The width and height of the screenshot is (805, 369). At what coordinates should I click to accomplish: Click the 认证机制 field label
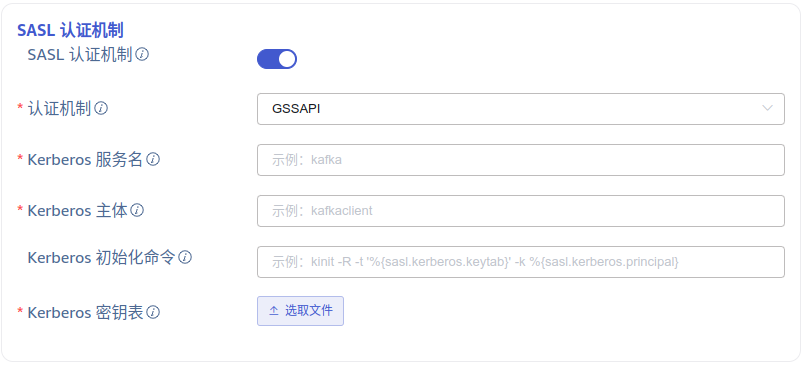click(x=59, y=108)
